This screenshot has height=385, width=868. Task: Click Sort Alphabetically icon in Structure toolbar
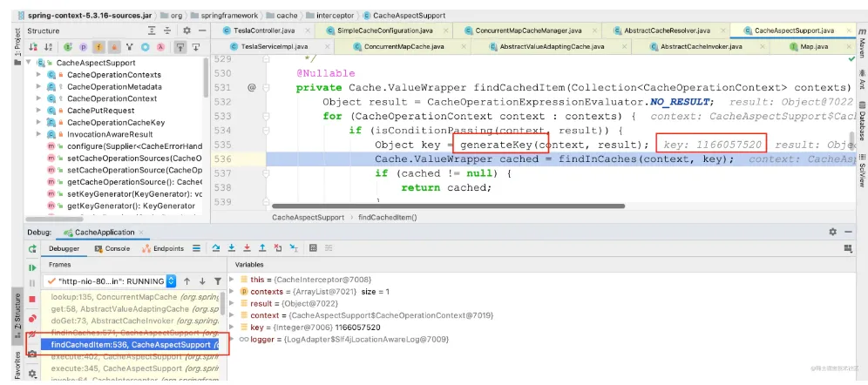49,48
